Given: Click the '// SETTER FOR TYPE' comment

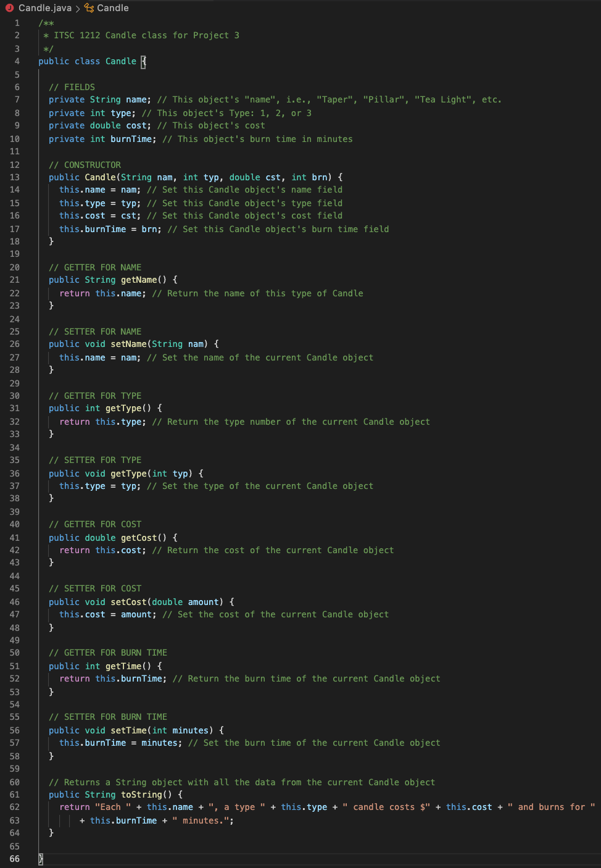Looking at the screenshot, I should tap(95, 460).
